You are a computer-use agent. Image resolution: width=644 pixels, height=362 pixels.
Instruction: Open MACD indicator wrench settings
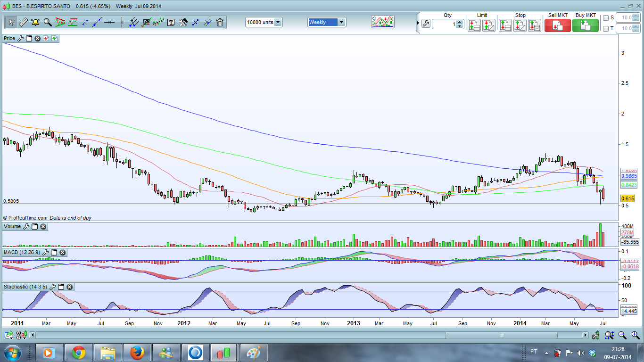46,253
